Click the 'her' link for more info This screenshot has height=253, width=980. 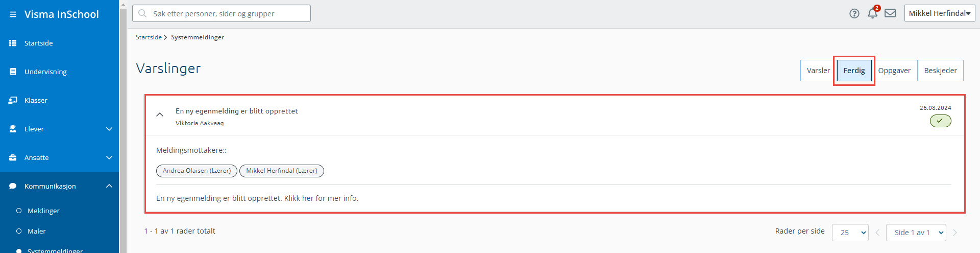(308, 198)
